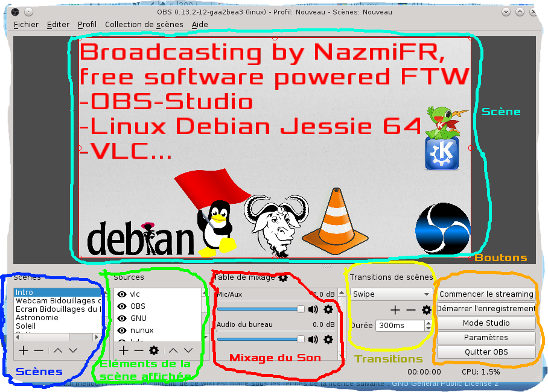548x392 pixels.
Task: Click the Mode Studio button
Action: click(486, 323)
